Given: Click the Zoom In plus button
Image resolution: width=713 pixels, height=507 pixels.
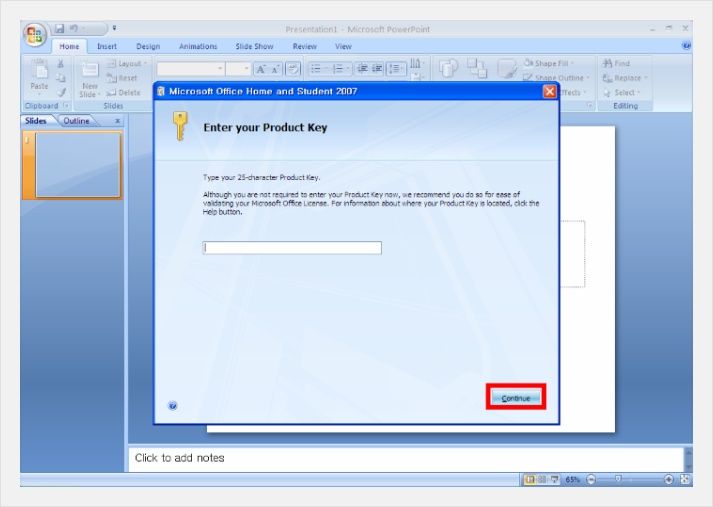Looking at the screenshot, I should coord(668,479).
